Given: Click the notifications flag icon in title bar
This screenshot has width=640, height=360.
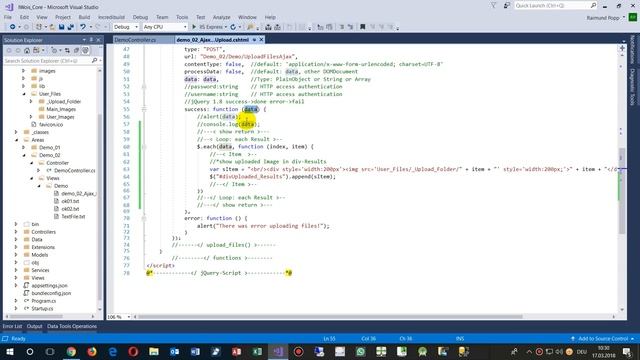Looking at the screenshot, I should 493,5.
